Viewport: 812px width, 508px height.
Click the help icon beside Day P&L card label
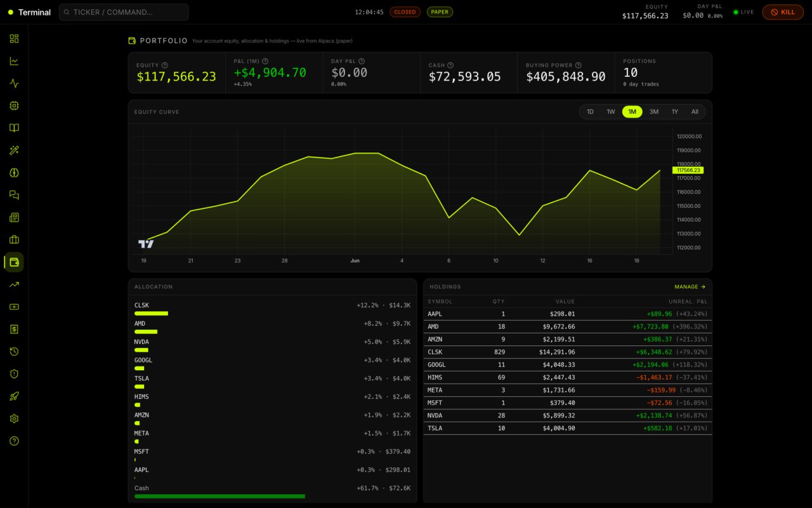(x=362, y=61)
